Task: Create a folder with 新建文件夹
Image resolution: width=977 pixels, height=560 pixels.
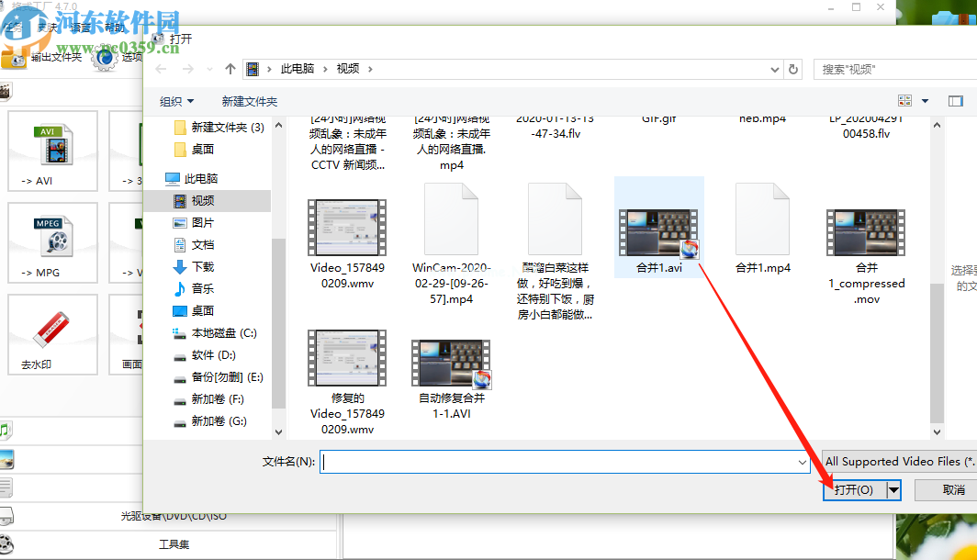Action: pos(249,101)
